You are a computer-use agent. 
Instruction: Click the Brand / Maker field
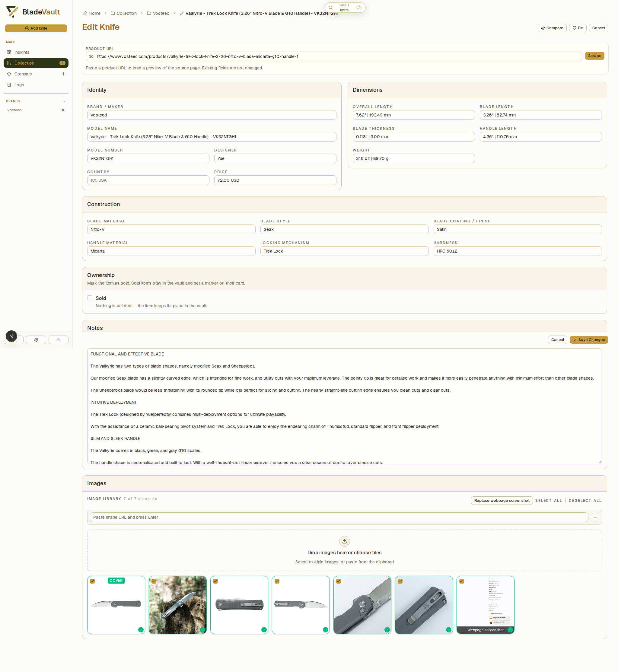[212, 115]
